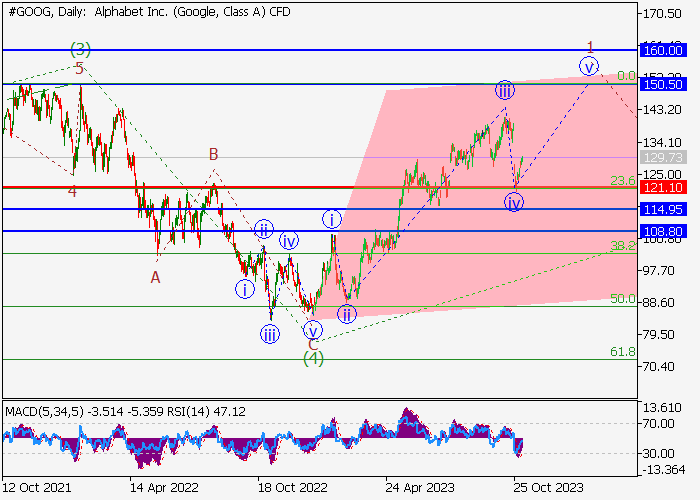This screenshot has height=500, width=700.
Task: Click the 13.610 indicator axis value
Action: (x=662, y=408)
